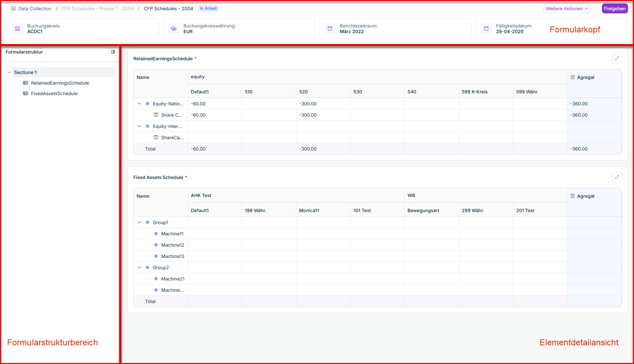Click the Berichtszeitraum calendar icon
634x364 pixels.
click(330, 29)
